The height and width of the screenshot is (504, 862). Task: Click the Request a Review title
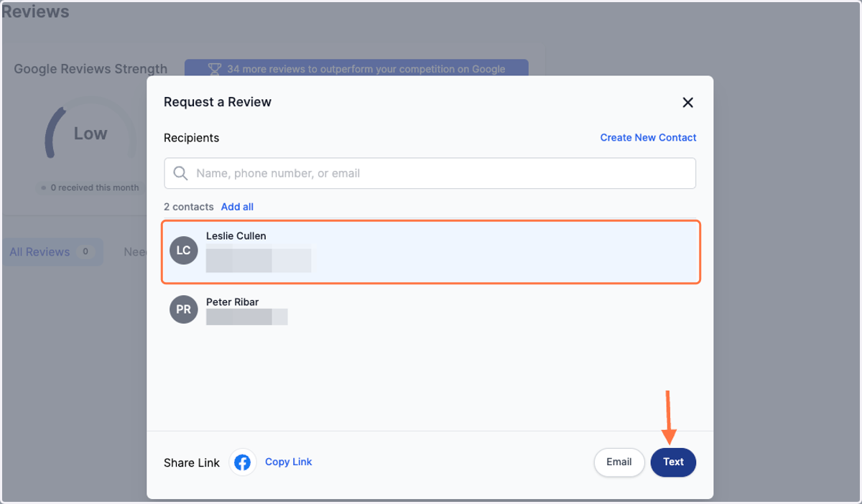(x=218, y=102)
